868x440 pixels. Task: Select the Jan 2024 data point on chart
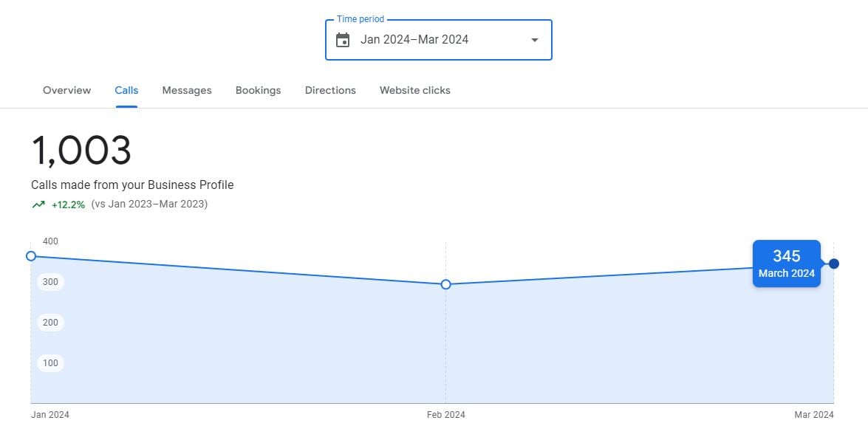31,256
